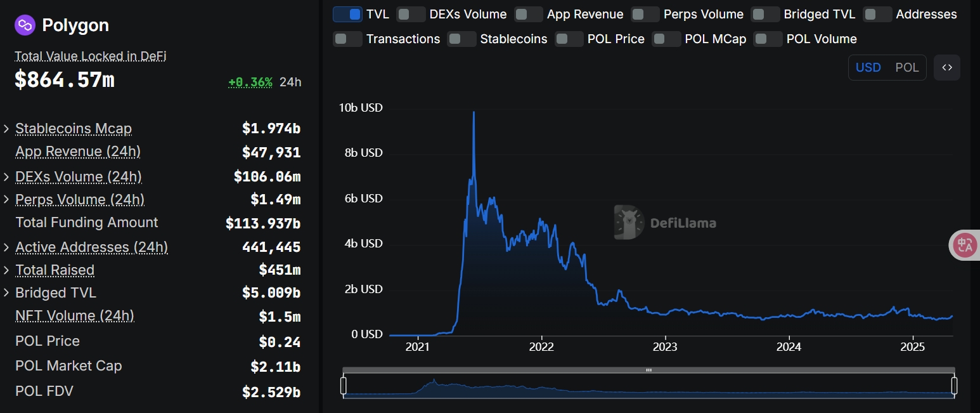Expand the Active Addresses (24h) row
The height and width of the screenshot is (413, 980).
[x=6, y=247]
